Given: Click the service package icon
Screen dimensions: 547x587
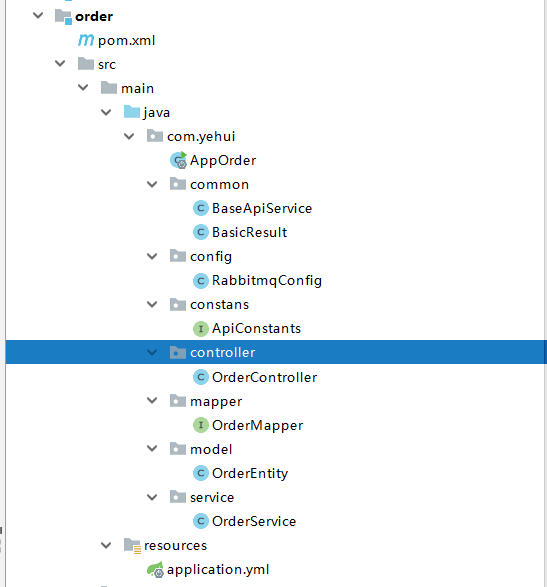Looking at the screenshot, I should (178, 497).
